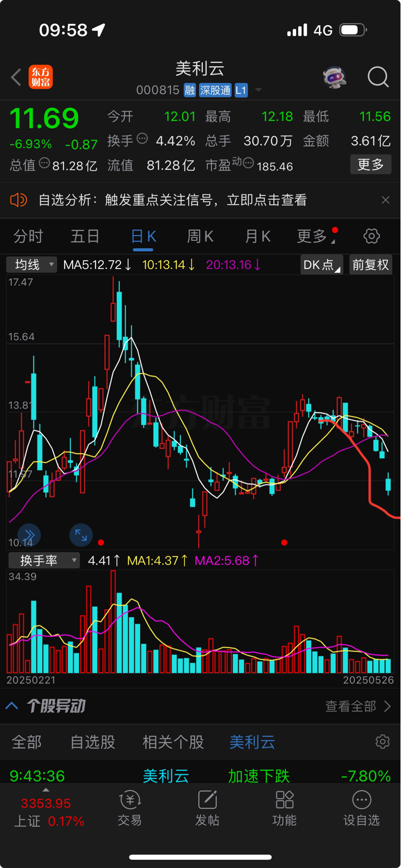This screenshot has height=868, width=401.
Task: Open 交易 trading icon
Action: tap(130, 808)
